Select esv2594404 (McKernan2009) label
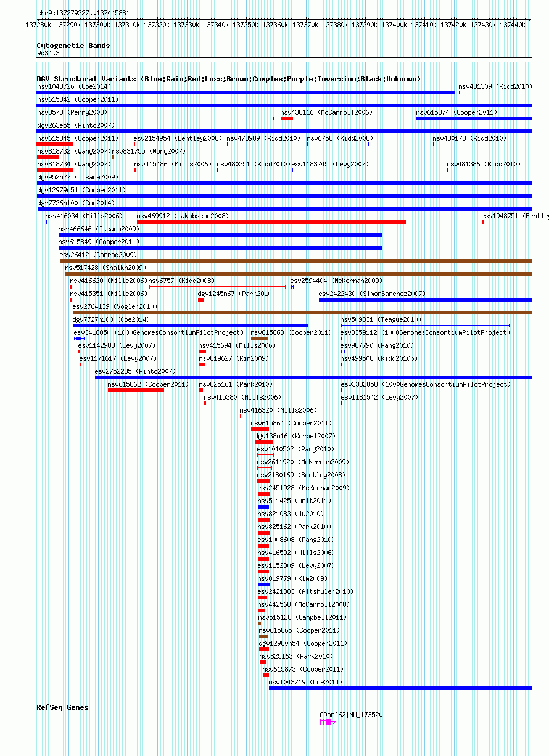 tap(336, 281)
